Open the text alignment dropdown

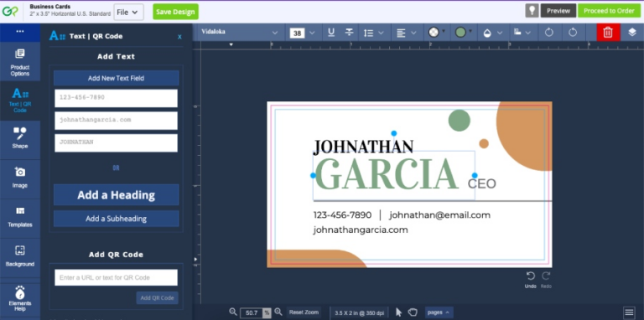click(406, 33)
